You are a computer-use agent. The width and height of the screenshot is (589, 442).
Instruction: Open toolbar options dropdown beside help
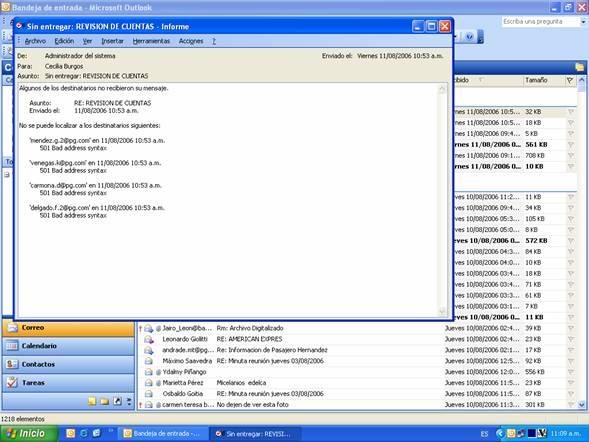480,37
